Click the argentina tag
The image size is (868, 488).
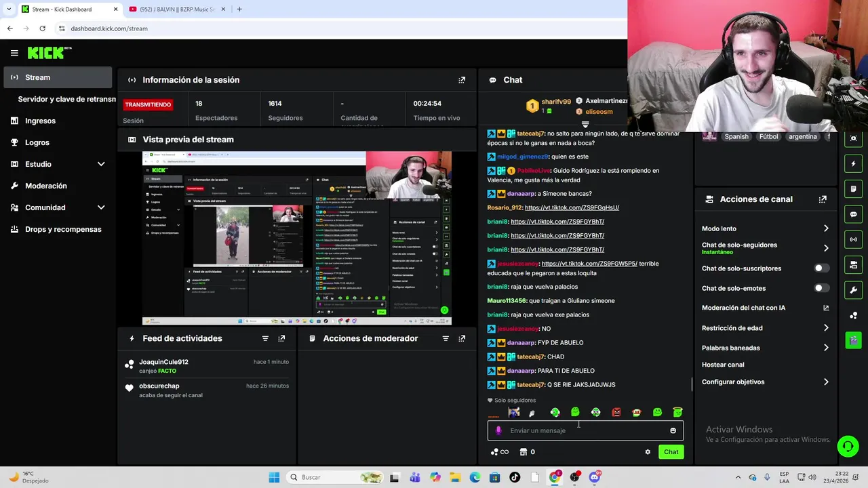802,136
